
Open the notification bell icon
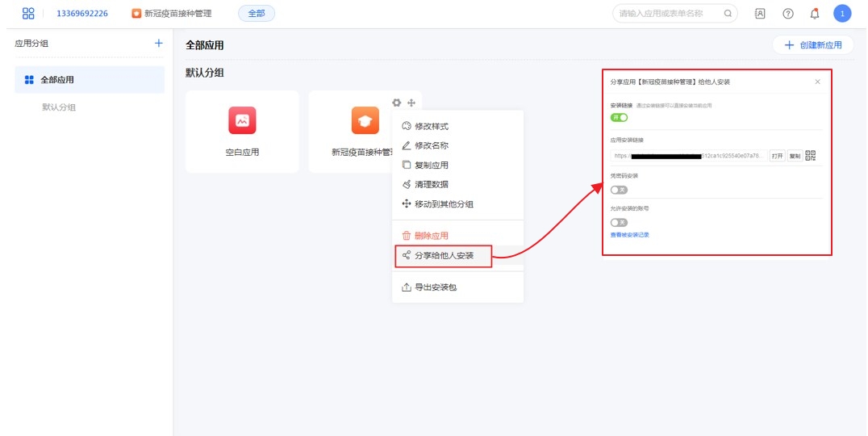(815, 14)
